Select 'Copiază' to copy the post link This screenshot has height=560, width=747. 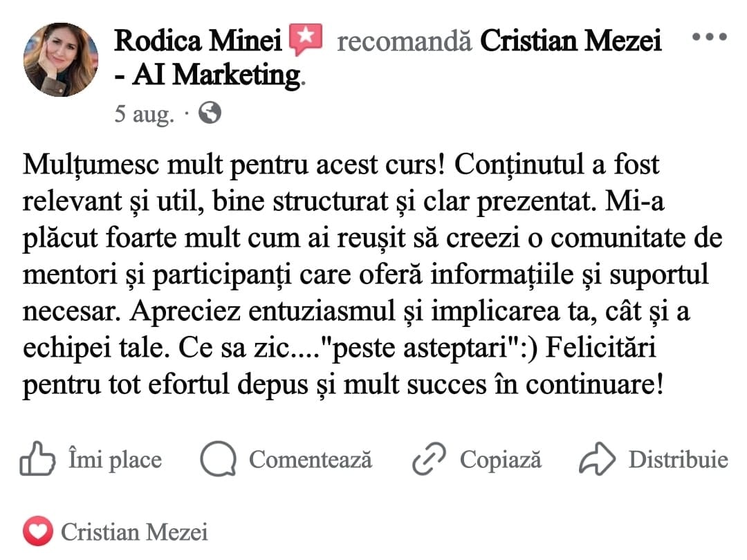pos(500,460)
